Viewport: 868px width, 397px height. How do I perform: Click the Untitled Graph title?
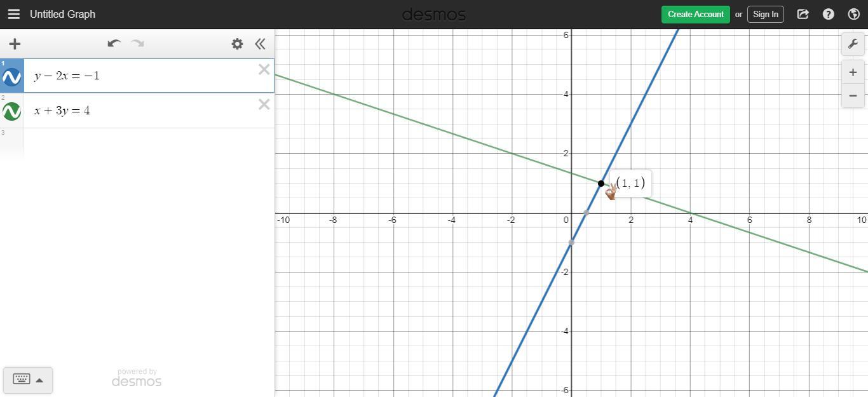62,14
